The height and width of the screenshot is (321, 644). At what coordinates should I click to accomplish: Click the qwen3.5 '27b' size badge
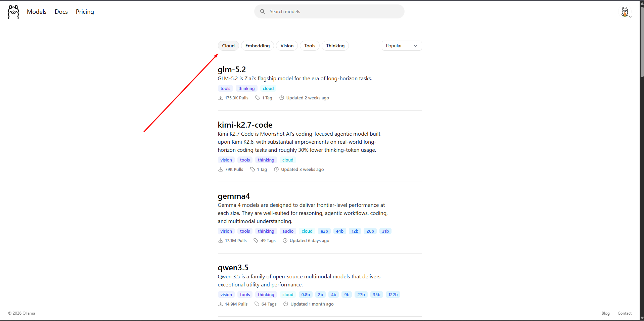(x=361, y=295)
